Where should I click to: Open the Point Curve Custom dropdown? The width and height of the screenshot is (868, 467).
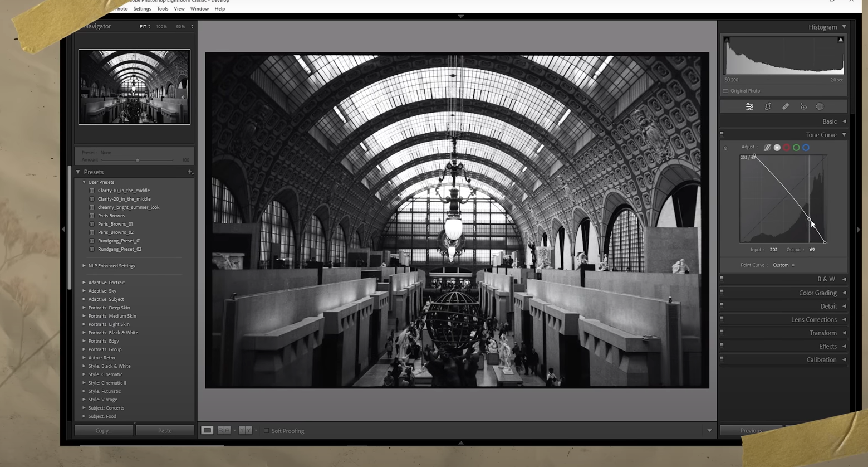click(x=782, y=265)
